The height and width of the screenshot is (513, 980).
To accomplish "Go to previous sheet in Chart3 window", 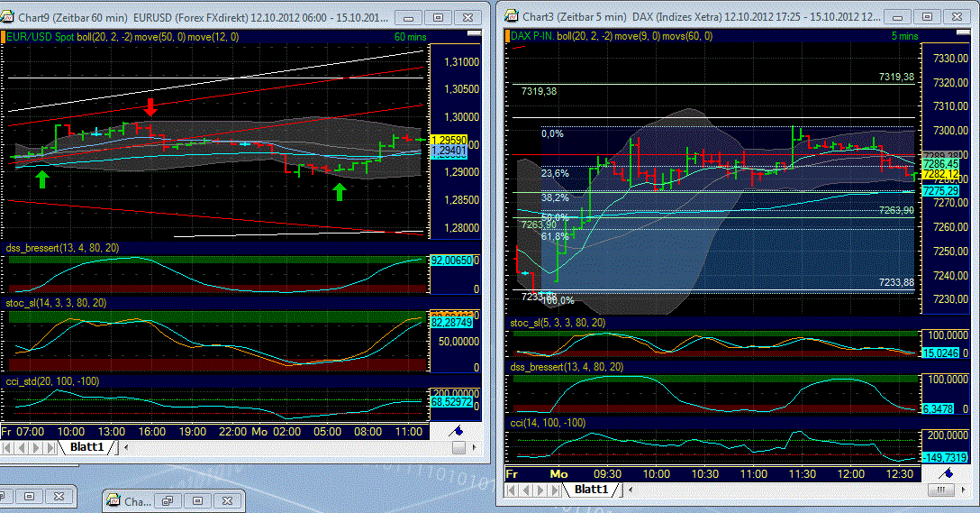I will 526,490.
